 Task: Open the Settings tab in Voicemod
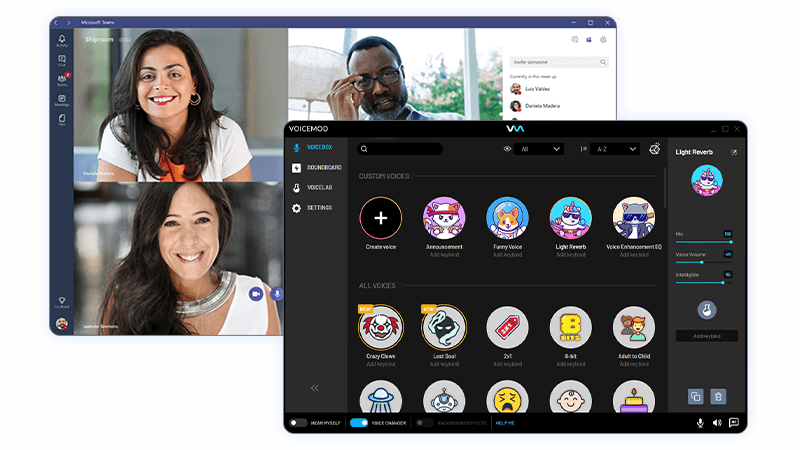[x=312, y=208]
